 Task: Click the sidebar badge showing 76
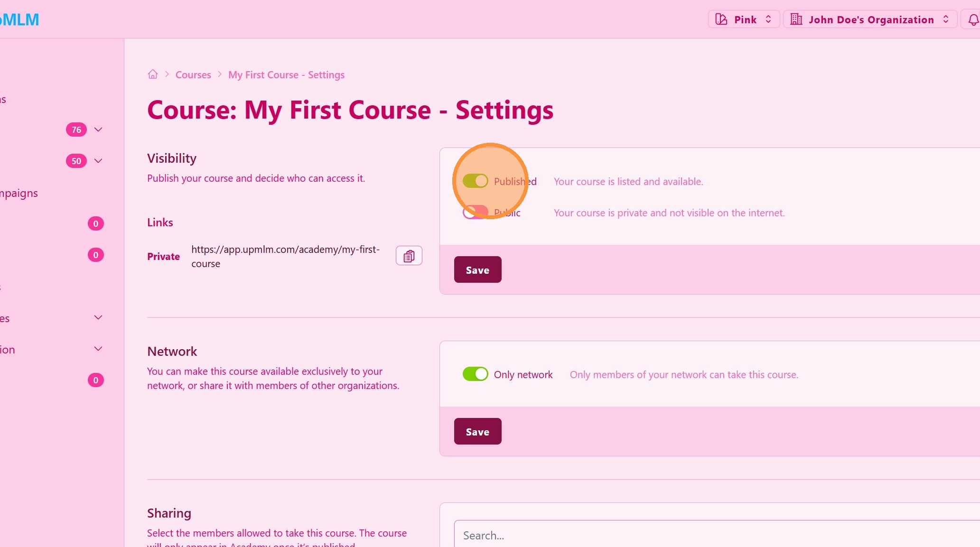76,130
